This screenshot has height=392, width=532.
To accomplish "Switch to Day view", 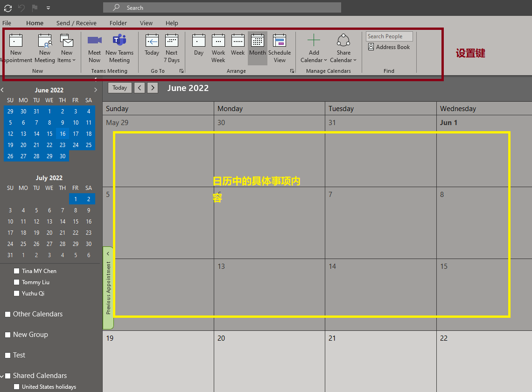I will coord(198,45).
